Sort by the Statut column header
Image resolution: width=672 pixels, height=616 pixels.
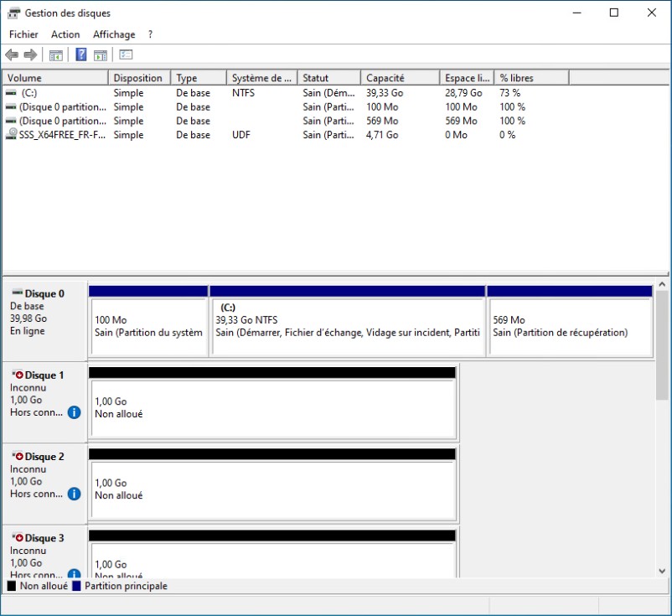[x=328, y=78]
